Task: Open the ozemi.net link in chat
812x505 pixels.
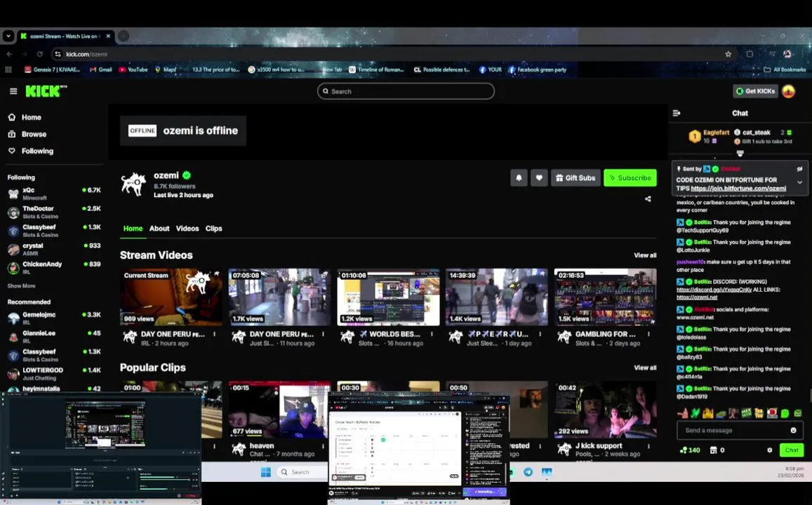Action: [697, 297]
